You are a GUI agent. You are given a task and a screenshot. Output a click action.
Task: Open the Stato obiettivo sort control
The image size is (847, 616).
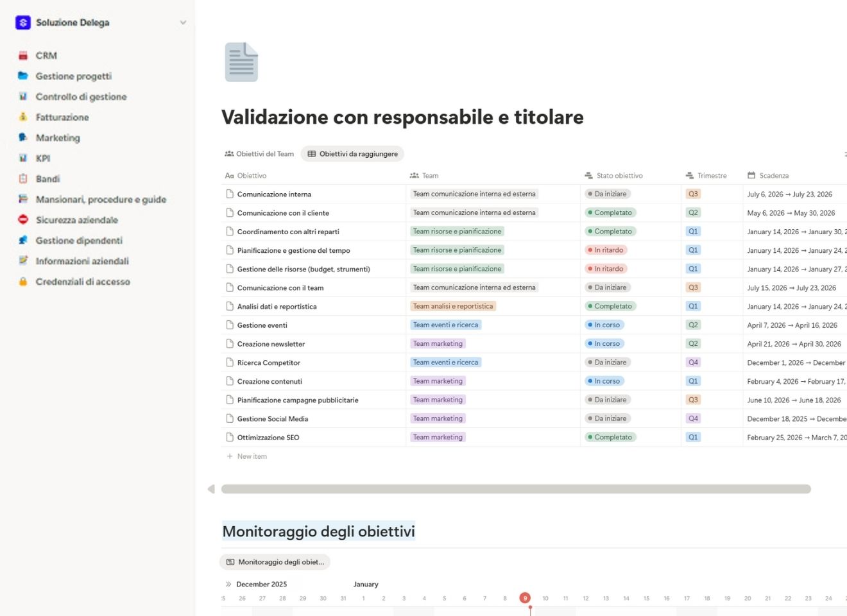587,175
